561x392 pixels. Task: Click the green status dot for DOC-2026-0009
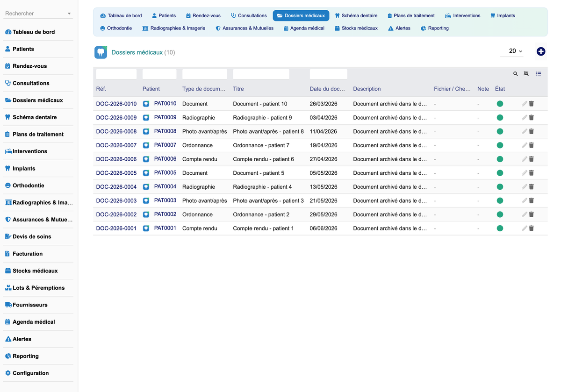tap(500, 118)
